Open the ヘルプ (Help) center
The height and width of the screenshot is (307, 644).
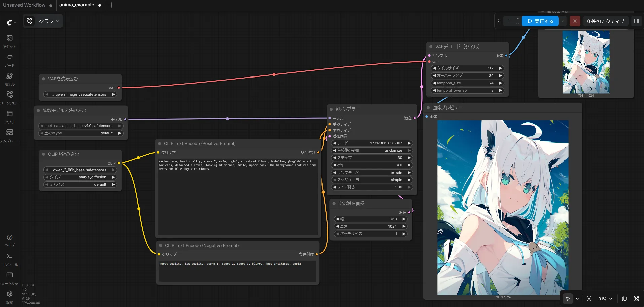click(10, 241)
